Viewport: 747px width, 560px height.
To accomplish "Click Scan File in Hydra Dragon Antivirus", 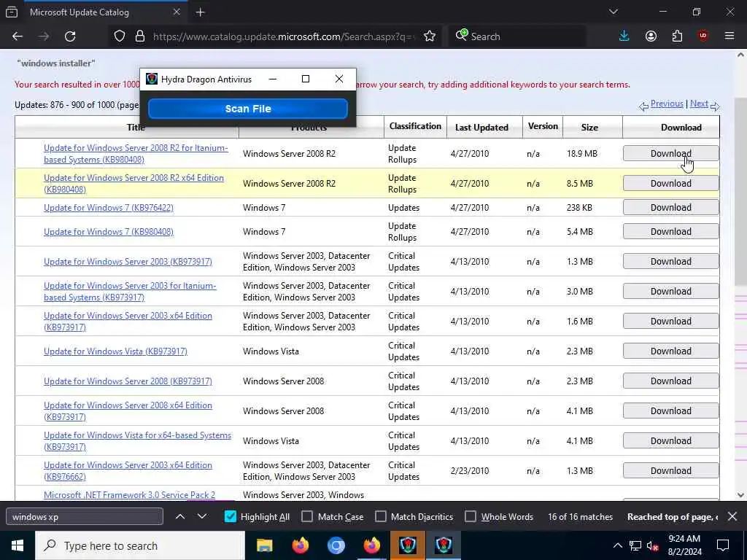I will 248,109.
